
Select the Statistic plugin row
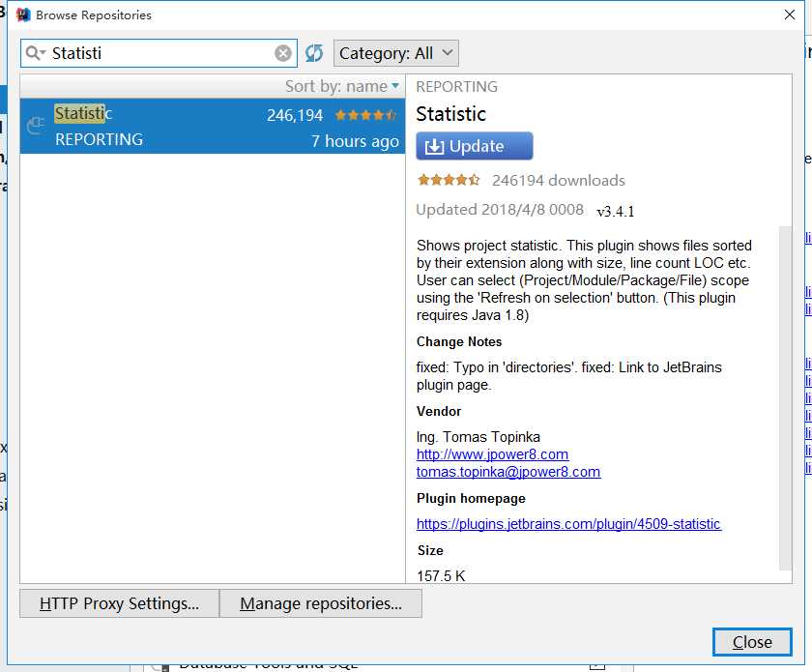click(x=213, y=126)
